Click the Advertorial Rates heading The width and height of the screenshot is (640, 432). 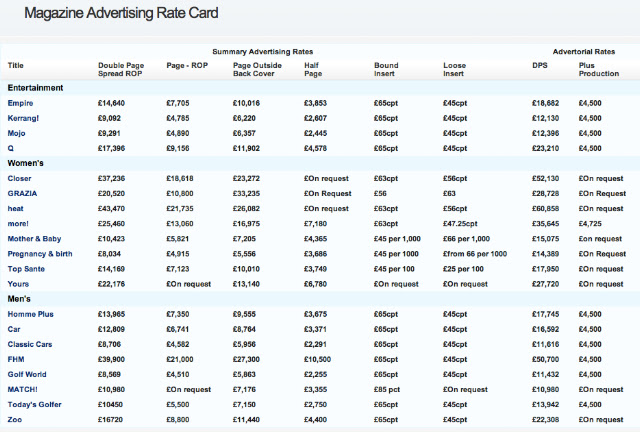pos(584,52)
